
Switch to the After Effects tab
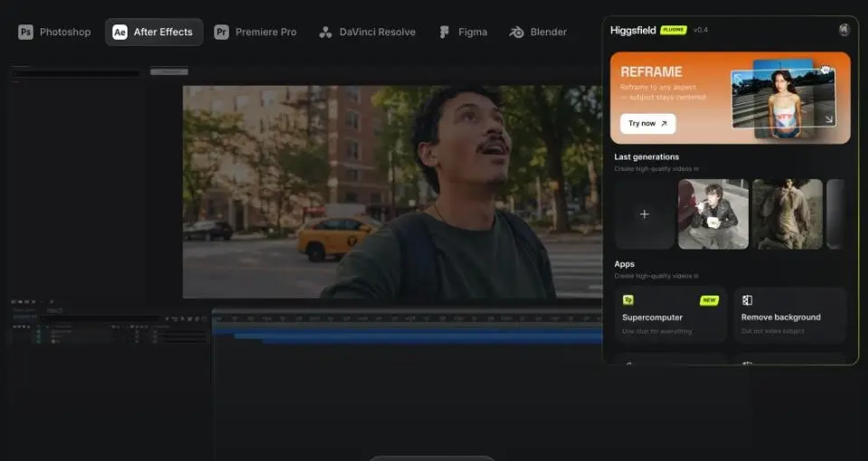(x=154, y=33)
